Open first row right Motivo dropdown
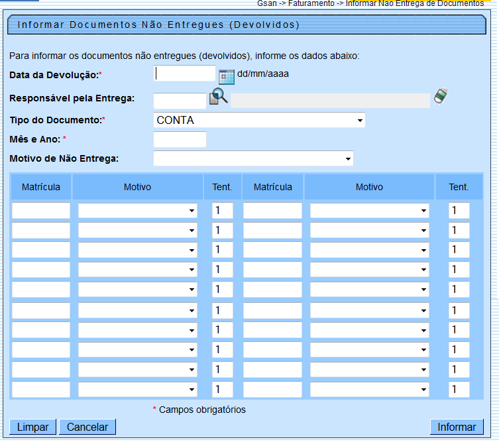 point(369,211)
